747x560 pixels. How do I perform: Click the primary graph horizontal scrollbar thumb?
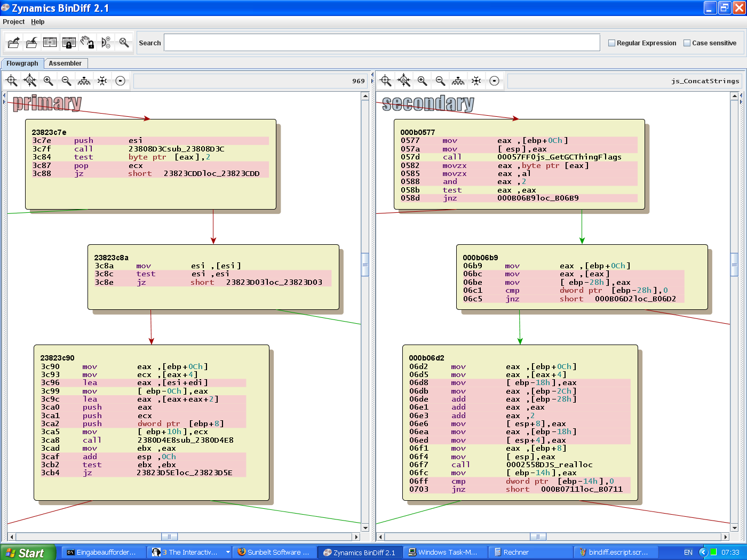[x=169, y=537]
